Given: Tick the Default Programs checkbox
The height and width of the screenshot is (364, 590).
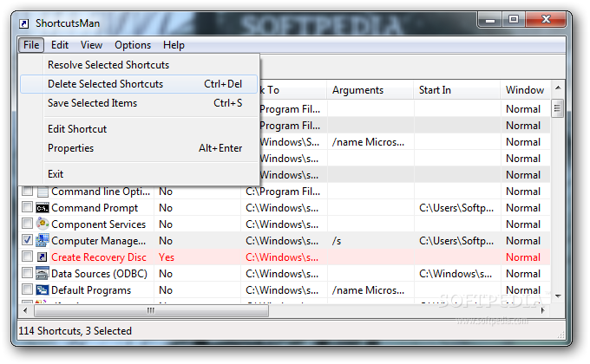Looking at the screenshot, I should [x=27, y=289].
